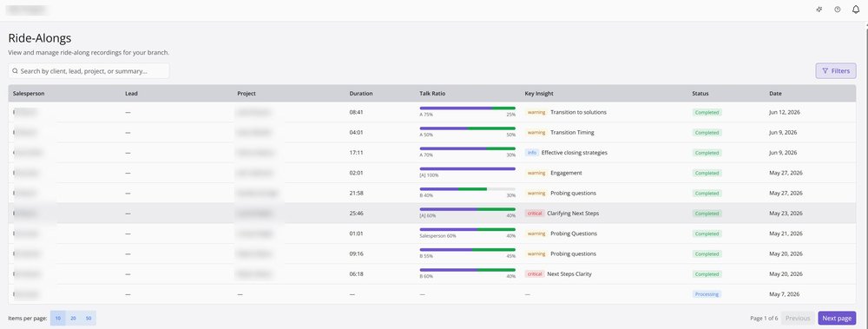Focus the ride-along search field
Screen dimensions: 868x329
click(89, 71)
